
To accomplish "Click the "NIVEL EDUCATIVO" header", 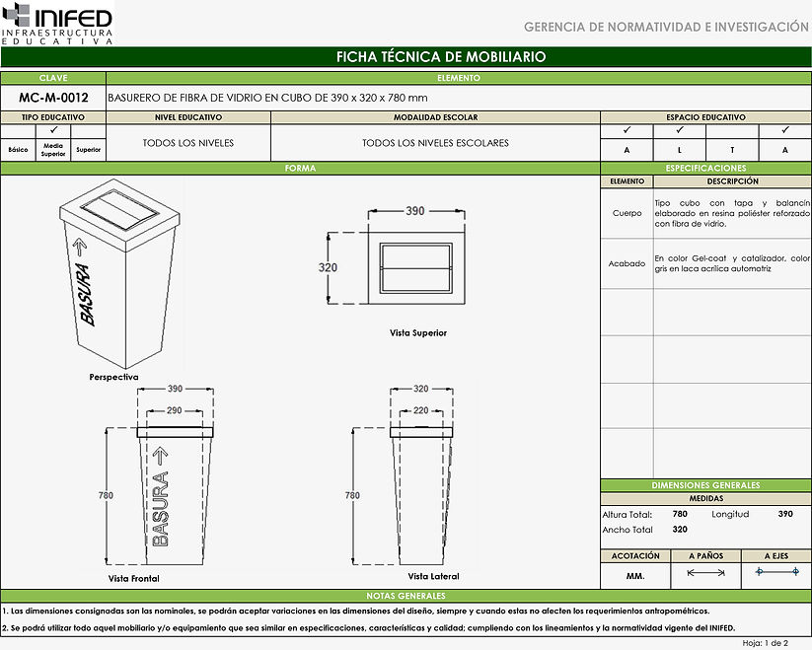I will tap(188, 117).
